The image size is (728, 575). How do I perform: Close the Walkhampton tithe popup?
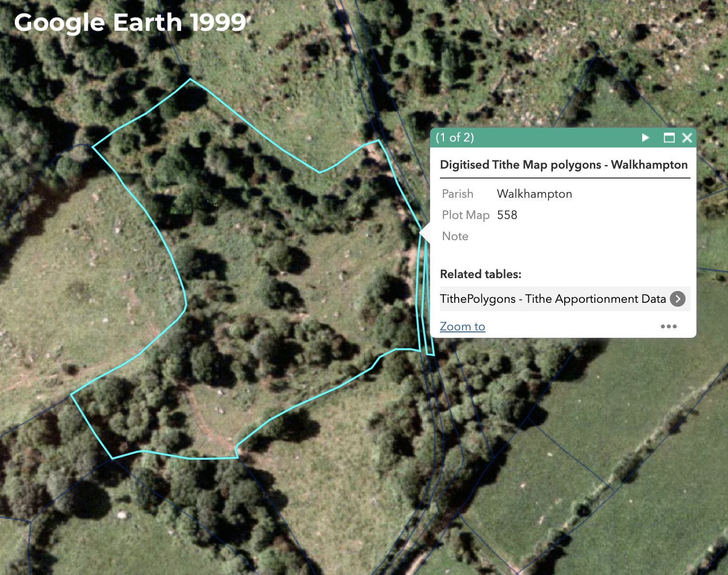pyautogui.click(x=687, y=138)
